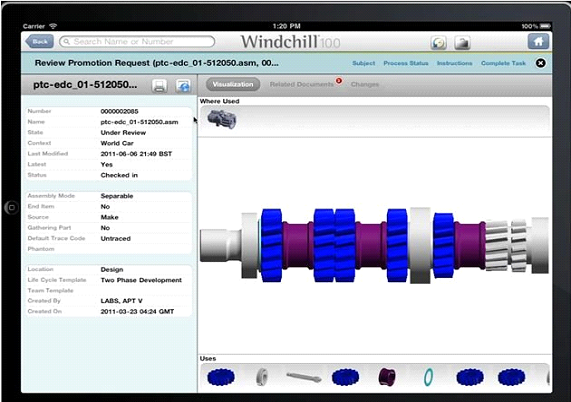Tap the Back button
Screen dimensions: 571x402
[x=39, y=42]
